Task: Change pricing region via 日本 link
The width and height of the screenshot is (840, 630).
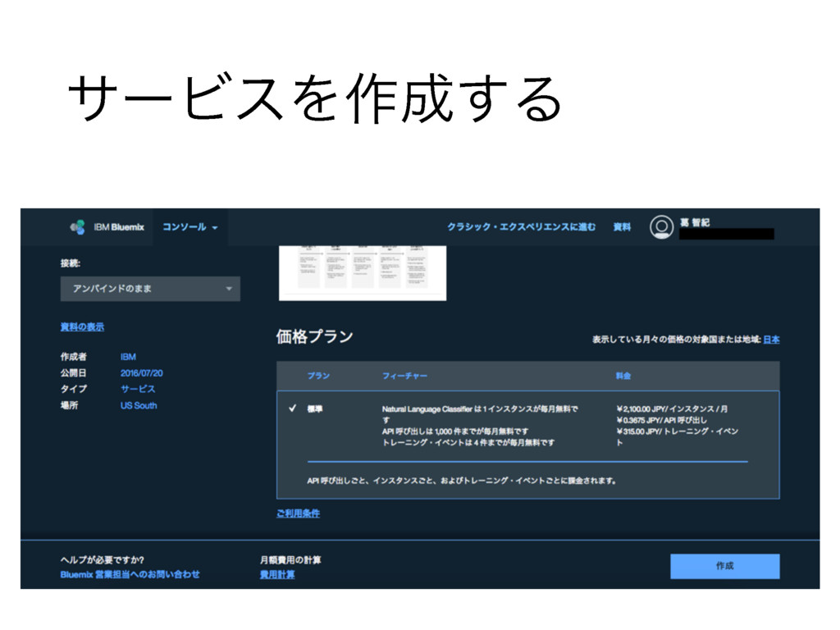Action: tap(771, 339)
